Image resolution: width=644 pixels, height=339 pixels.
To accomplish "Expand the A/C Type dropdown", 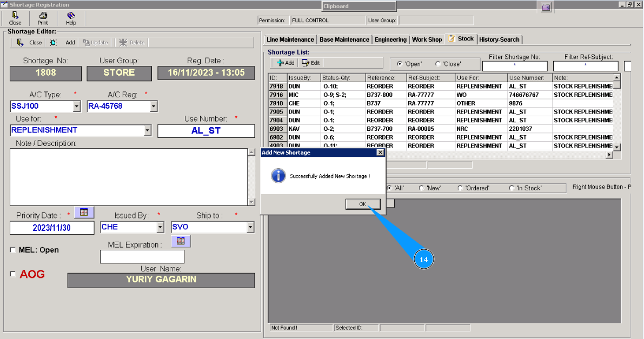I will (x=76, y=107).
